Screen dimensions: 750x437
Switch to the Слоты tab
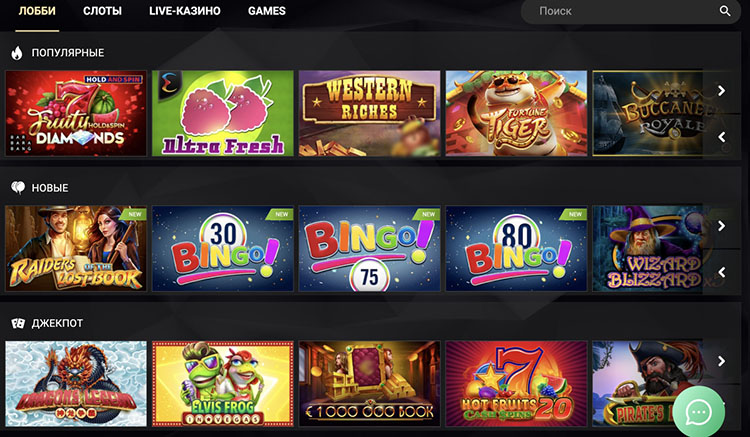(x=102, y=11)
